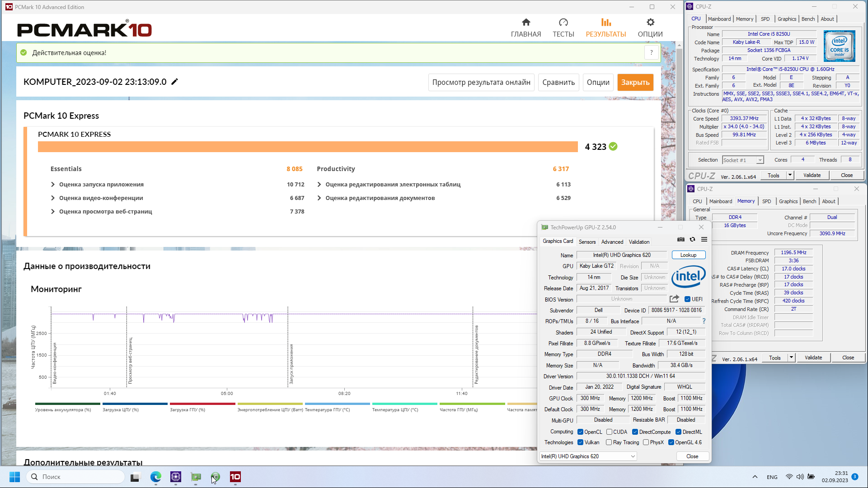Open Socket #1 selection dropdown in CPU-Z
This screenshot has height=488, width=868.
[743, 160]
